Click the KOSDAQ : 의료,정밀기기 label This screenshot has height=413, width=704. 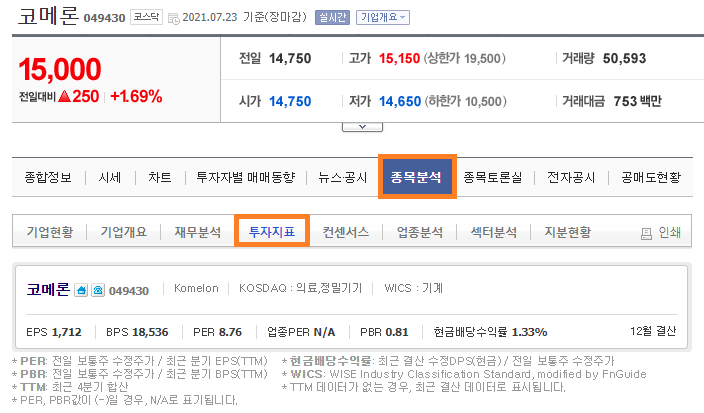click(300, 288)
